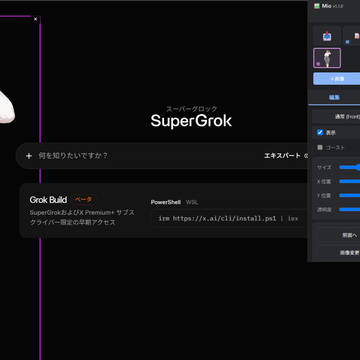This screenshot has height=360, width=360.
Task: Click the Grok Build heading
Action: click(48, 200)
